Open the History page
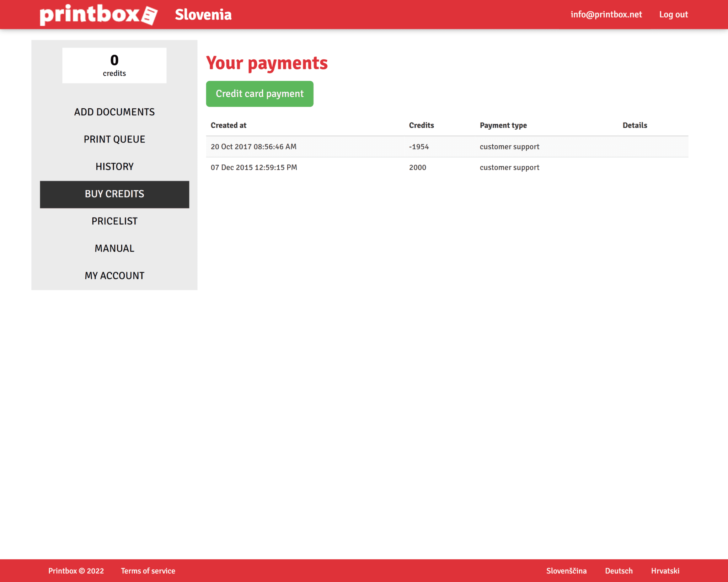This screenshot has width=728, height=582. pyautogui.click(x=114, y=167)
